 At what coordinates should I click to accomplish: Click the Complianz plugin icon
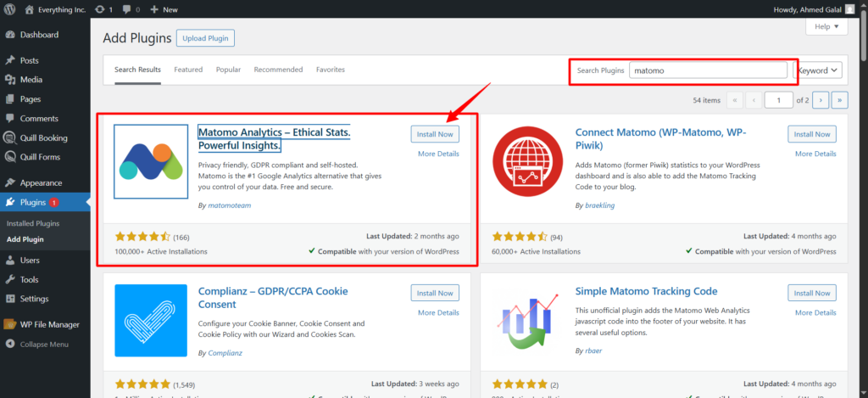pyautogui.click(x=151, y=321)
